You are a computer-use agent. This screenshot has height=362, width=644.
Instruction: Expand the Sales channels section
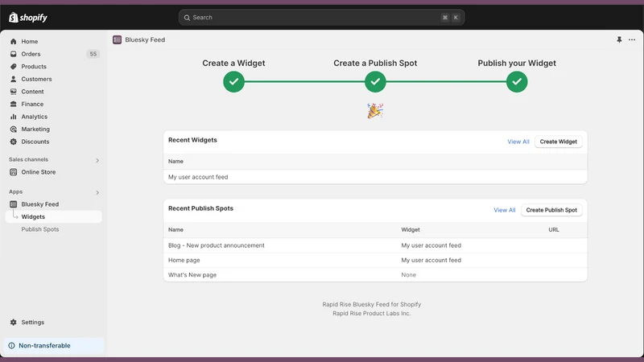tap(97, 160)
